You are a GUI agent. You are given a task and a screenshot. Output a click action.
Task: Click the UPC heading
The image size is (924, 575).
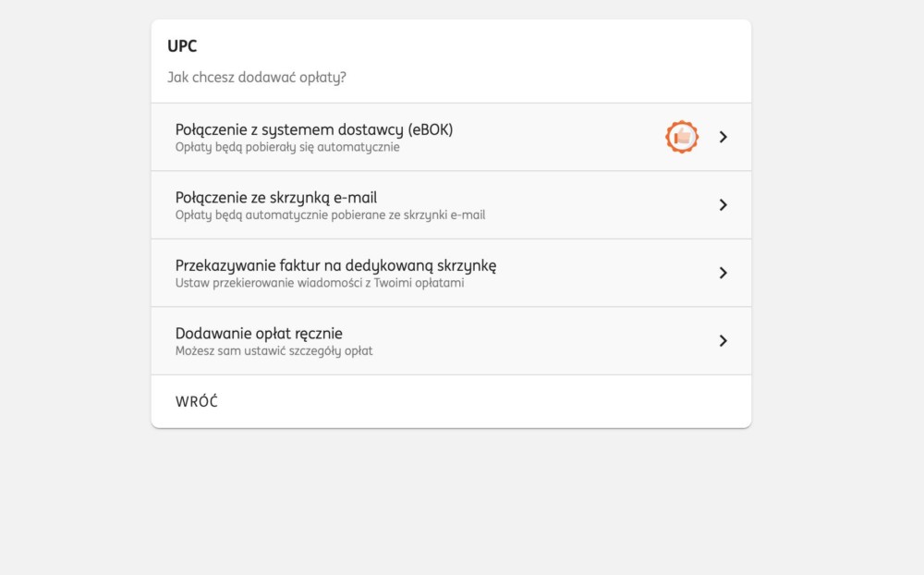point(182,46)
